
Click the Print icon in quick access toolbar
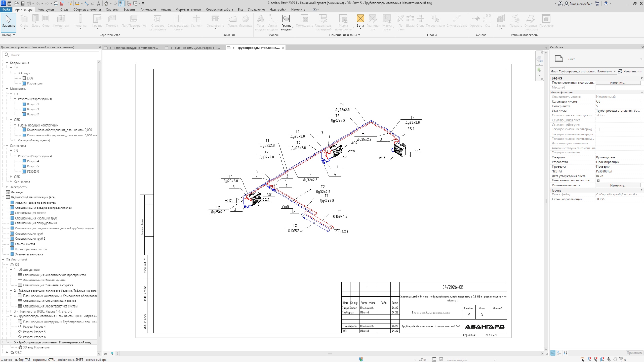pos(56,4)
